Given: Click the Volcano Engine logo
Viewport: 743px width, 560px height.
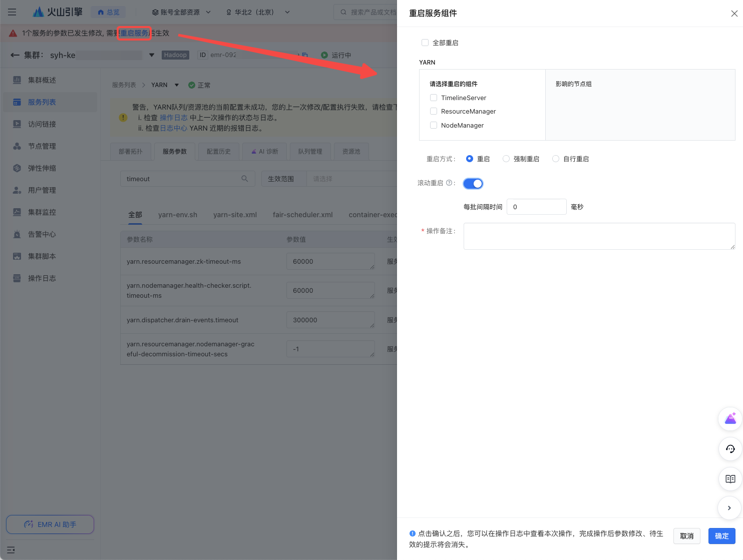Looking at the screenshot, I should (x=58, y=12).
